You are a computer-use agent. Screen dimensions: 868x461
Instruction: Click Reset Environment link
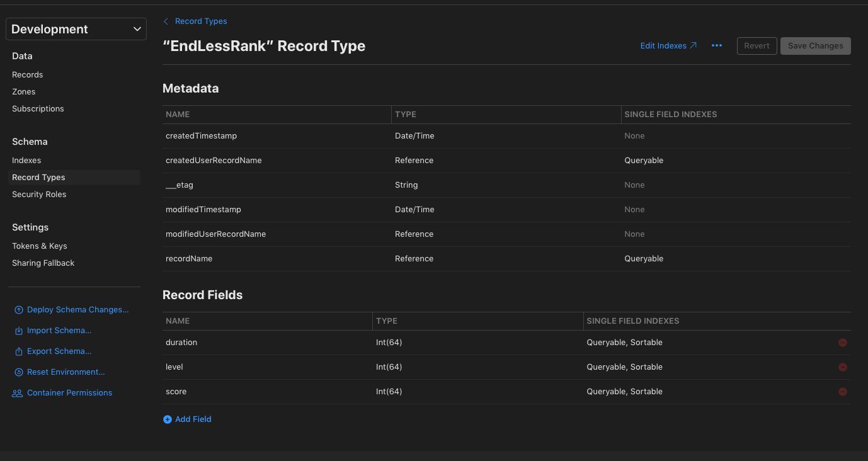coord(66,372)
